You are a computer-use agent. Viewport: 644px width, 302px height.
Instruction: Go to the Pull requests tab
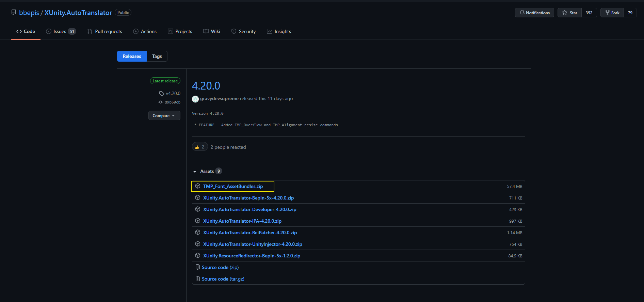pyautogui.click(x=104, y=31)
